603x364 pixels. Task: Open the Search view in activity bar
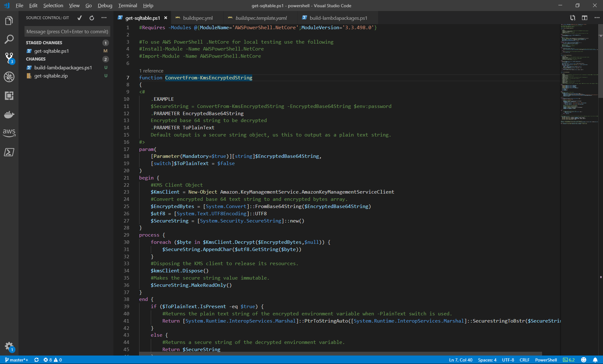9,39
